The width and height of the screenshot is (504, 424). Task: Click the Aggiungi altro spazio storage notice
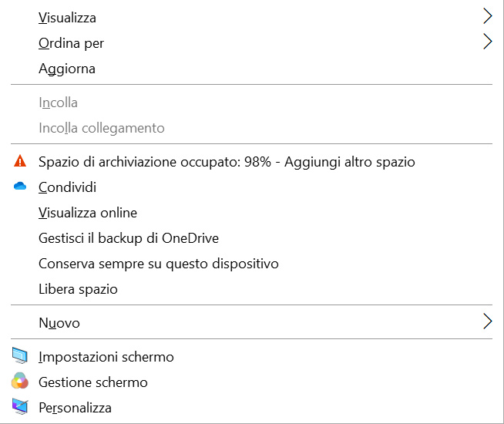227,162
